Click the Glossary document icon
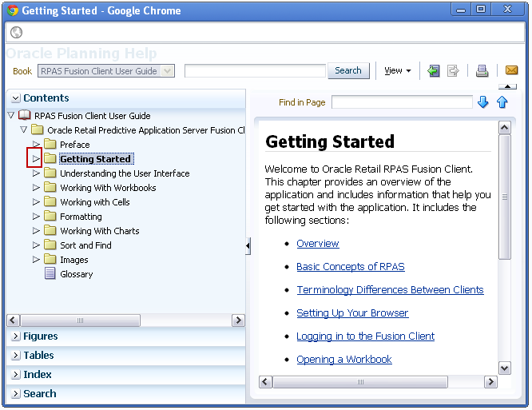 tap(50, 273)
